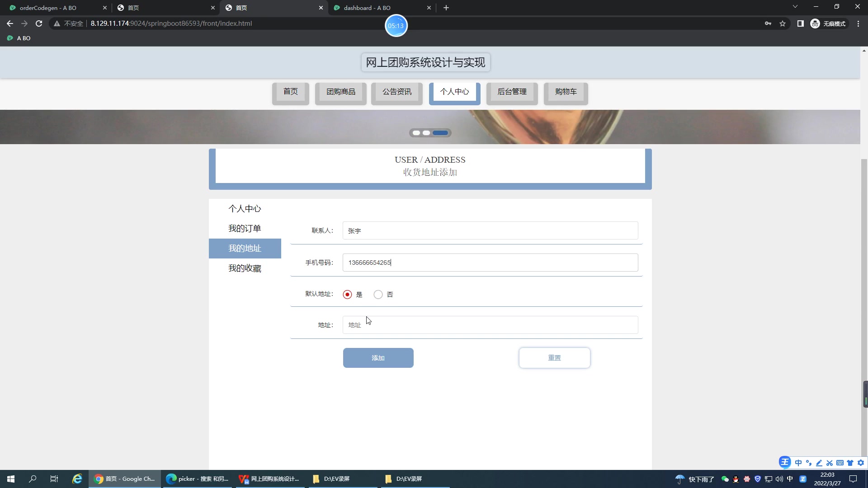The height and width of the screenshot is (488, 868).
Task: Open QQ penguin icon in the system tray
Action: tap(736, 479)
